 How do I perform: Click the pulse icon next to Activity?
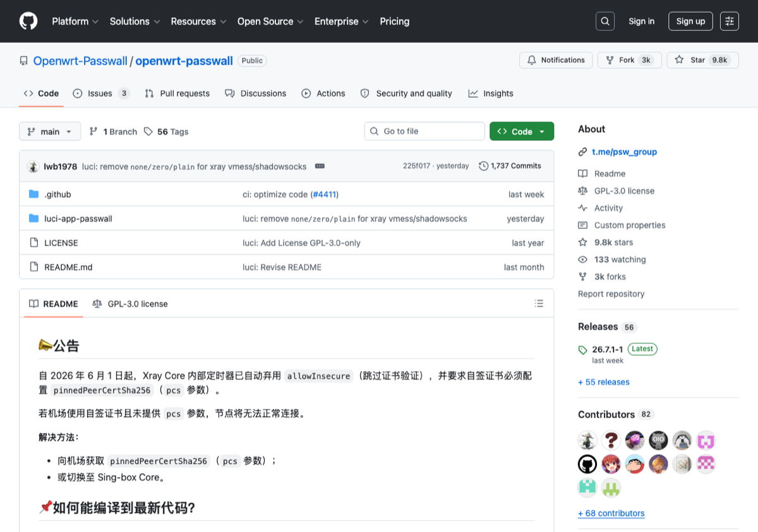[x=582, y=208]
